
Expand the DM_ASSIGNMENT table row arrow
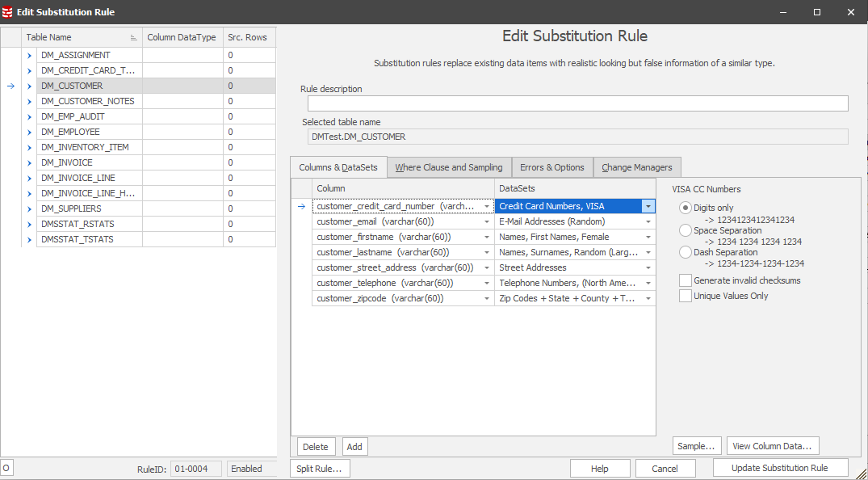(30, 55)
